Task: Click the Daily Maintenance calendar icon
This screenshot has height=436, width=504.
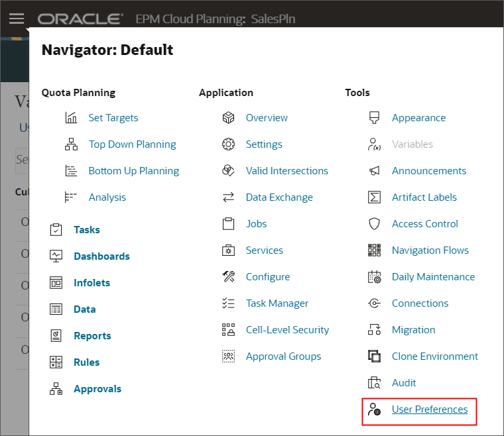Action: tap(375, 277)
